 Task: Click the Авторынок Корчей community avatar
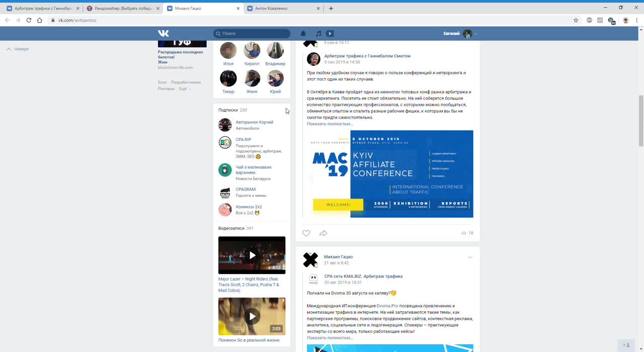click(x=225, y=125)
